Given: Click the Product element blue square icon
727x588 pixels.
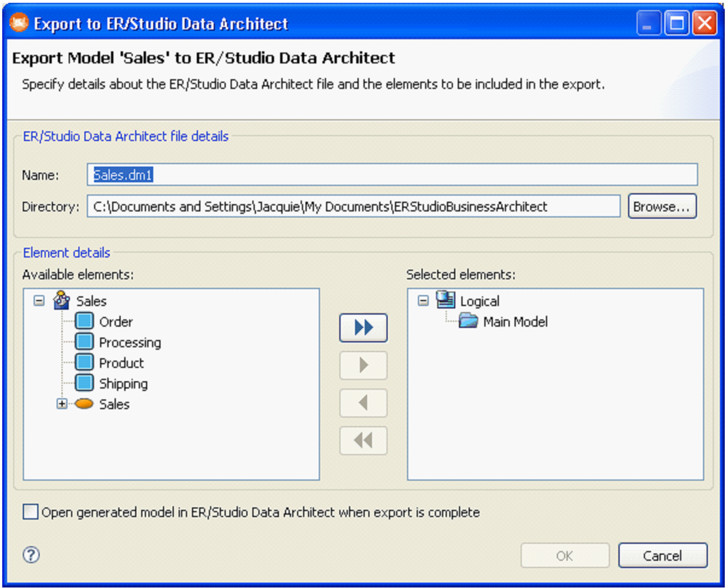Looking at the screenshot, I should click(84, 362).
